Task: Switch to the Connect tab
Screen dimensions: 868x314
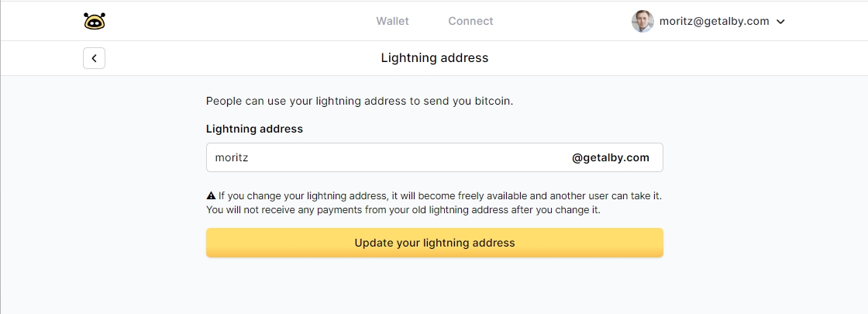Action: click(470, 21)
